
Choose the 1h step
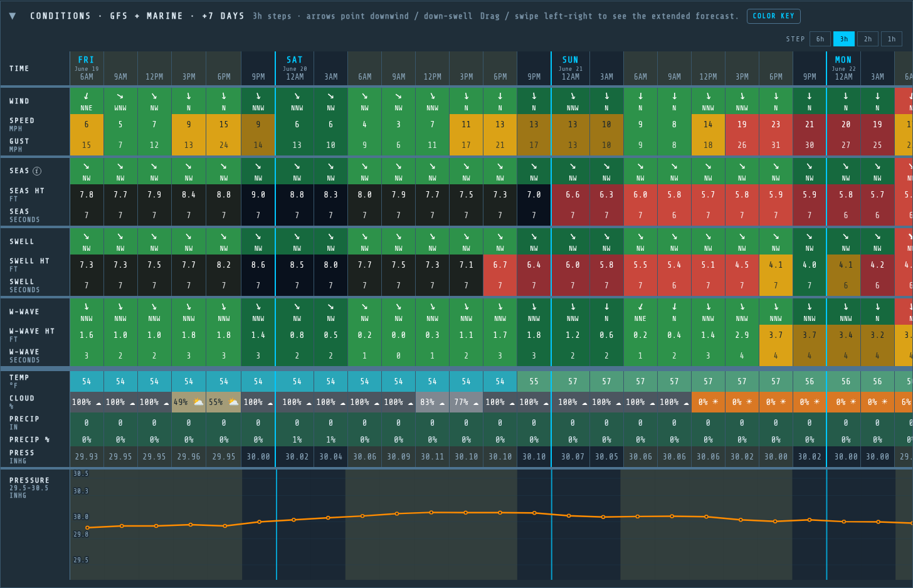click(891, 39)
